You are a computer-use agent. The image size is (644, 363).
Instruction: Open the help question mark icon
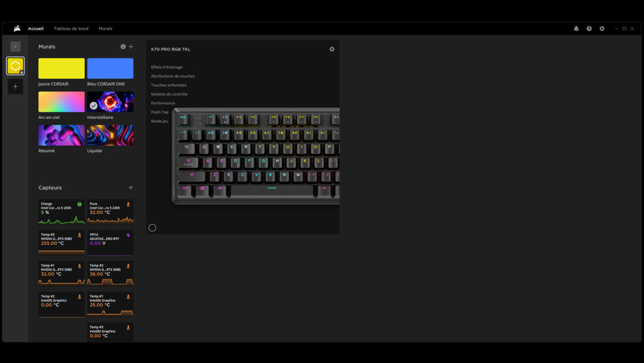589,29
